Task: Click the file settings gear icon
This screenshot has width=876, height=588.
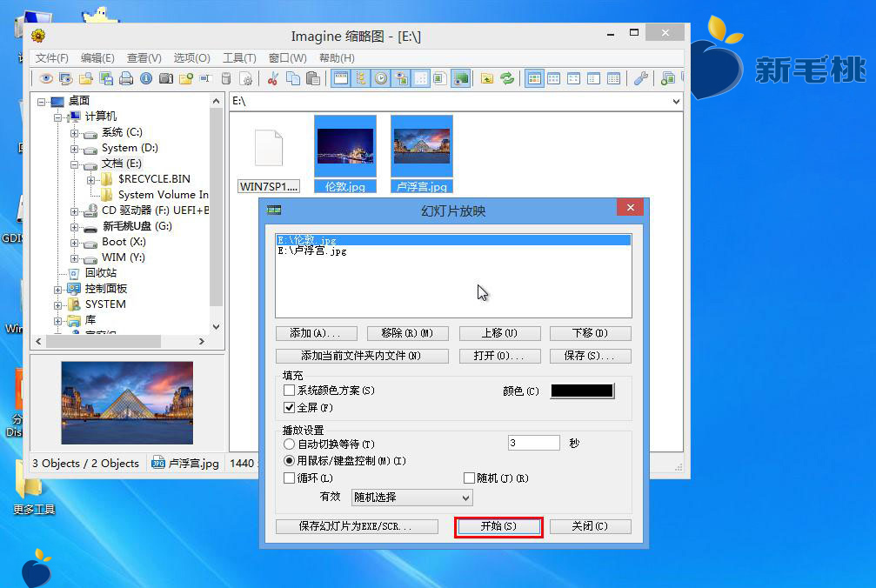Action: (246, 79)
